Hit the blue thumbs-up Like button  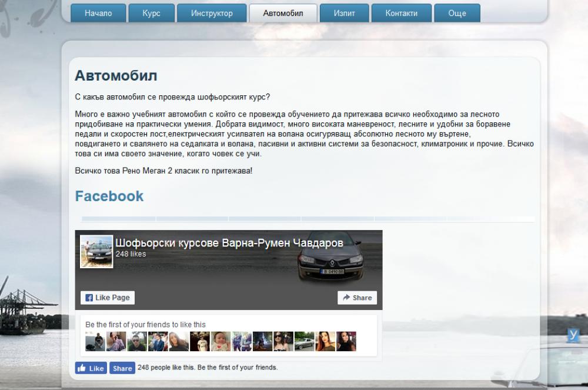tap(91, 368)
